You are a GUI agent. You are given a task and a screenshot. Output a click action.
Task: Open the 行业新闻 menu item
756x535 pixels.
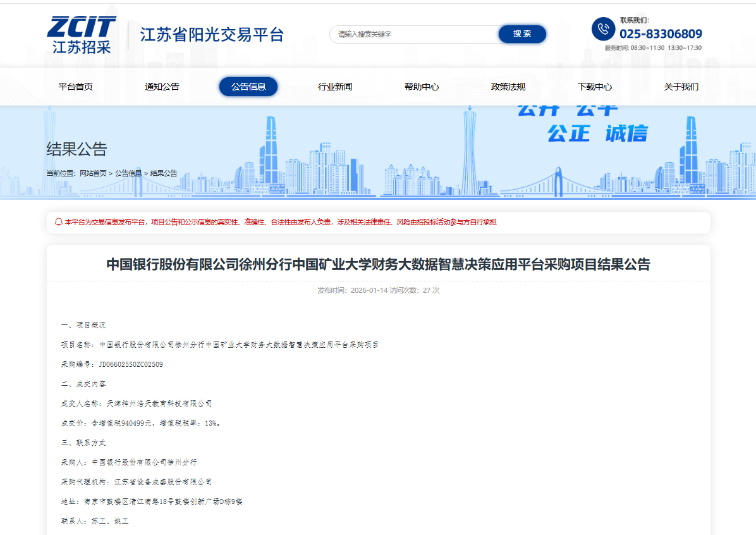click(335, 87)
